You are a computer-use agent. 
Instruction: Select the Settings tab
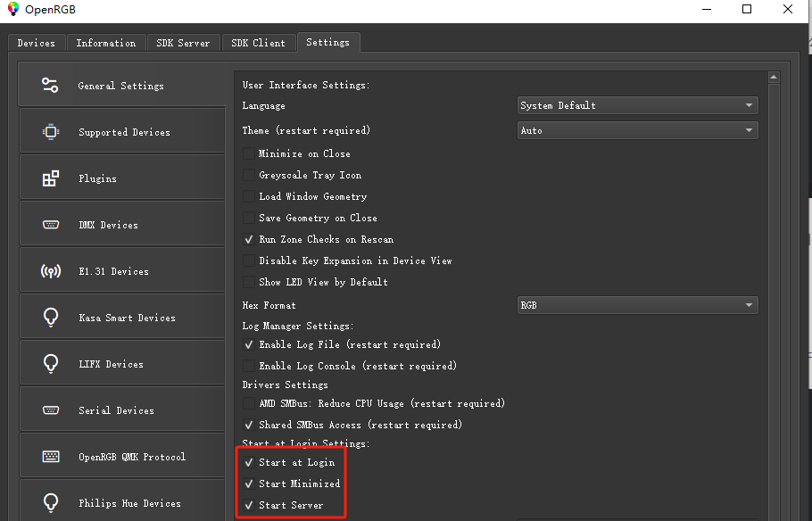point(327,43)
